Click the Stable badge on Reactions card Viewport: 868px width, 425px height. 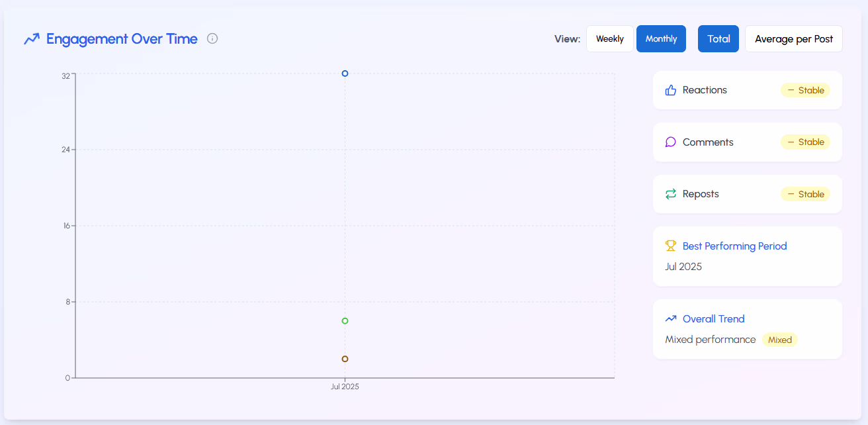click(x=805, y=90)
